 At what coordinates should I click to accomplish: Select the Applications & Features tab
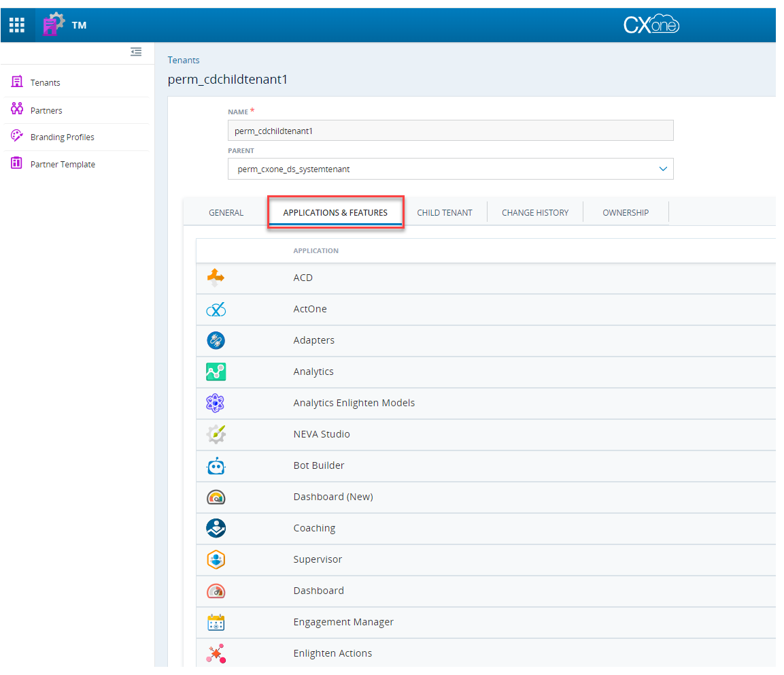click(335, 213)
